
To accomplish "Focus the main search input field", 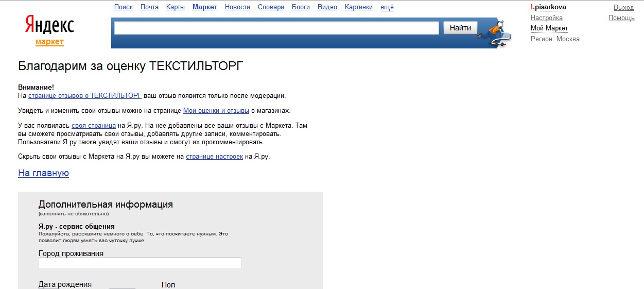I will (276, 28).
